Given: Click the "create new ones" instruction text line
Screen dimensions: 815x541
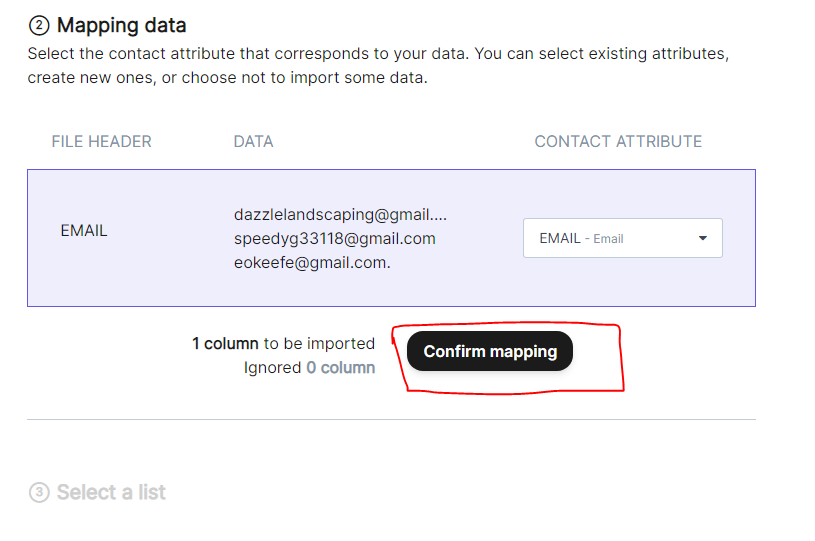Looking at the screenshot, I should (227, 78).
